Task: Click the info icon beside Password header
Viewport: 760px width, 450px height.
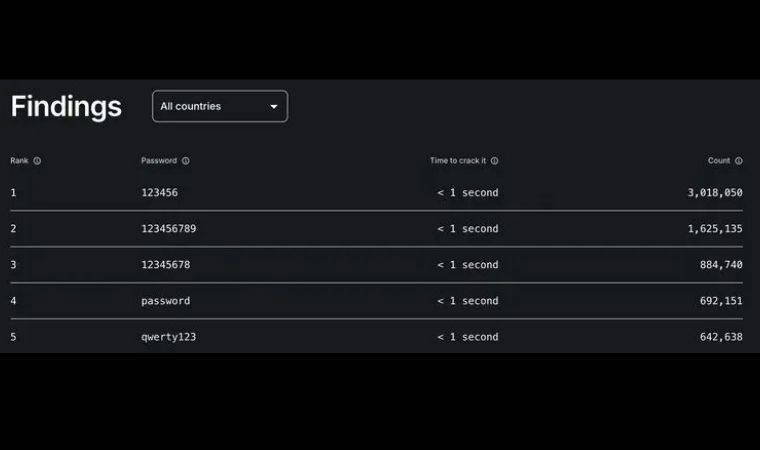Action: 186,161
